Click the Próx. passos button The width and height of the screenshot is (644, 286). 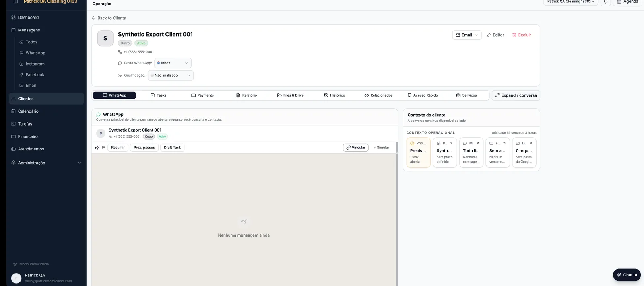tap(144, 148)
